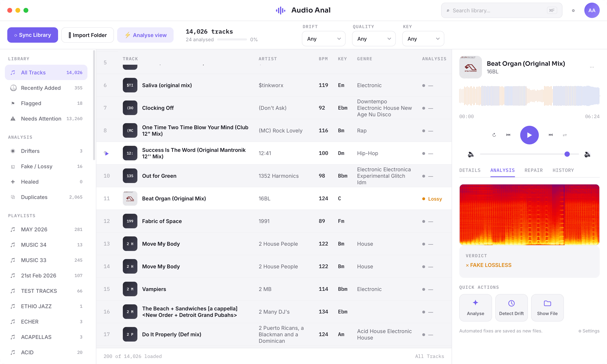The width and height of the screenshot is (607, 364).
Task: Click the low volume speaker icon
Action: (471, 154)
